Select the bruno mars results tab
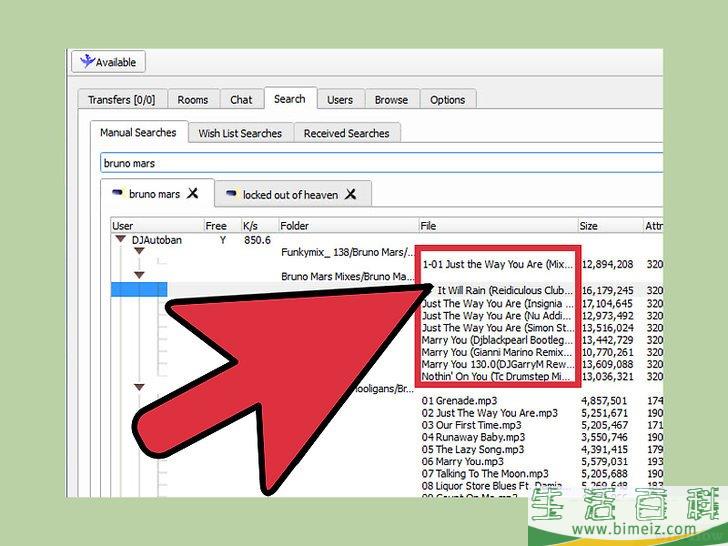The height and width of the screenshot is (546, 728). pos(155,194)
